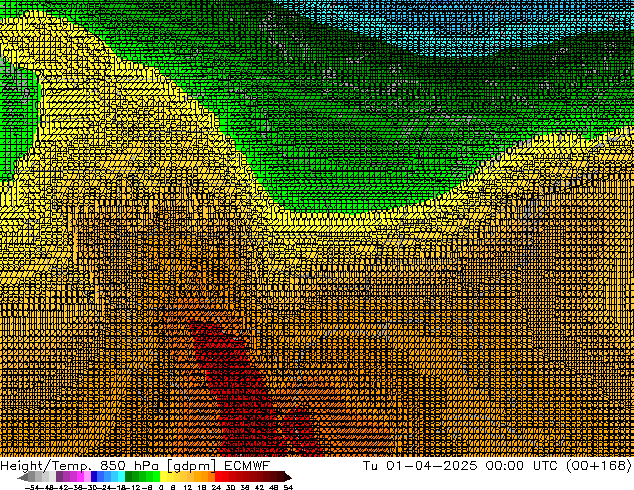Click the legend scale value '-30'

point(93,487)
